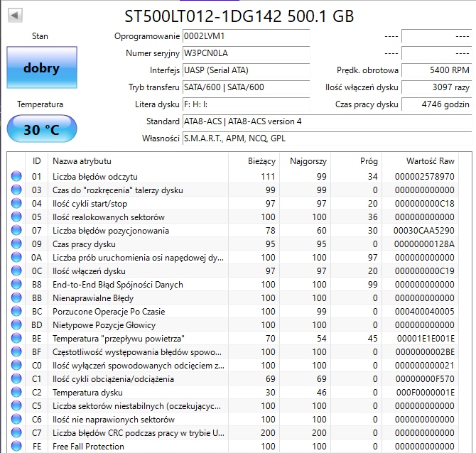Click status icon for attribute 01 read errors

coord(16,176)
